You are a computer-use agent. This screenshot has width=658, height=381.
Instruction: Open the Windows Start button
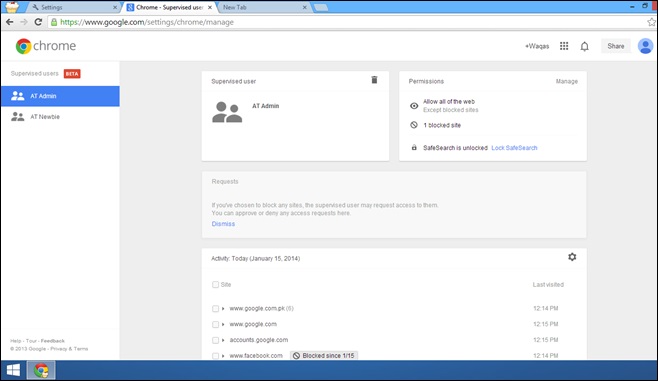tap(13, 370)
